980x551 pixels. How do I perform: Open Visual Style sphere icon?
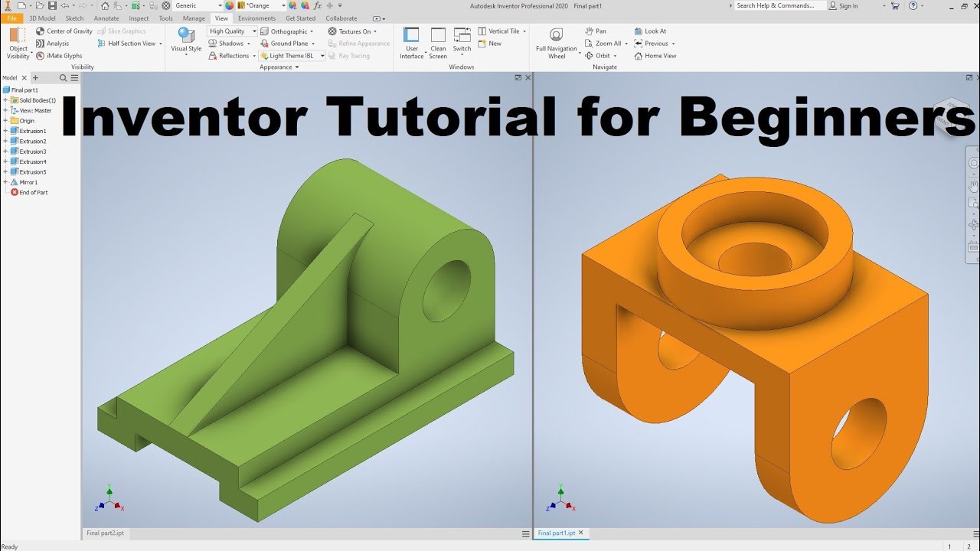point(186,34)
